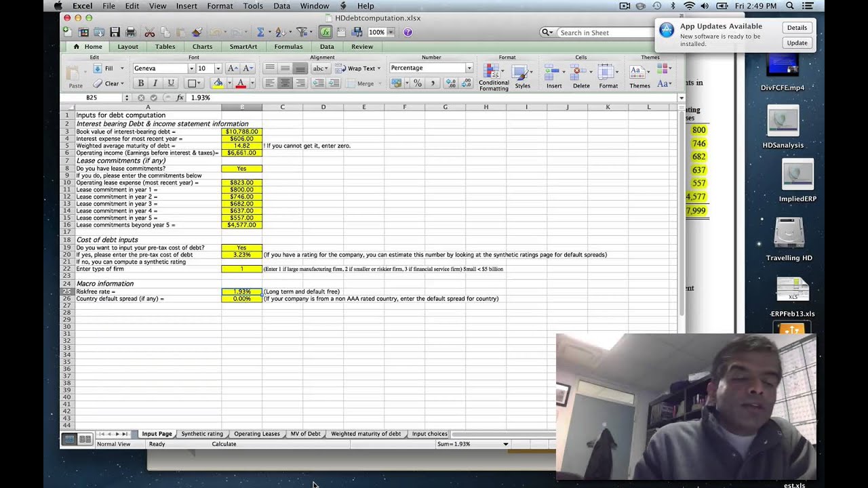Click the Sort A-Z icon
Screen dimensions: 868x488
point(280,32)
